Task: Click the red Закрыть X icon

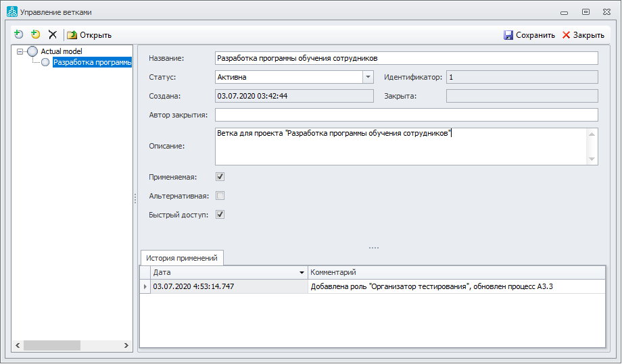Action: click(x=566, y=35)
